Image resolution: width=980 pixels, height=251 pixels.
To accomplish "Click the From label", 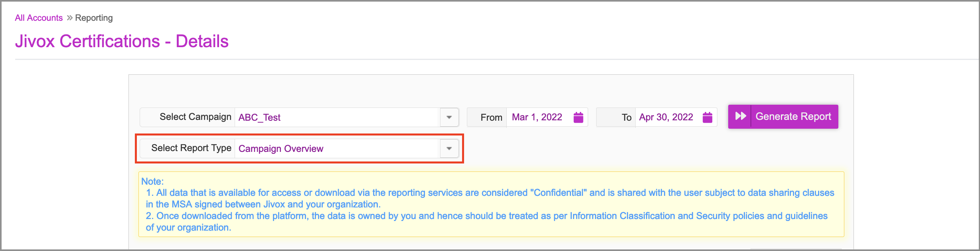I will 491,118.
